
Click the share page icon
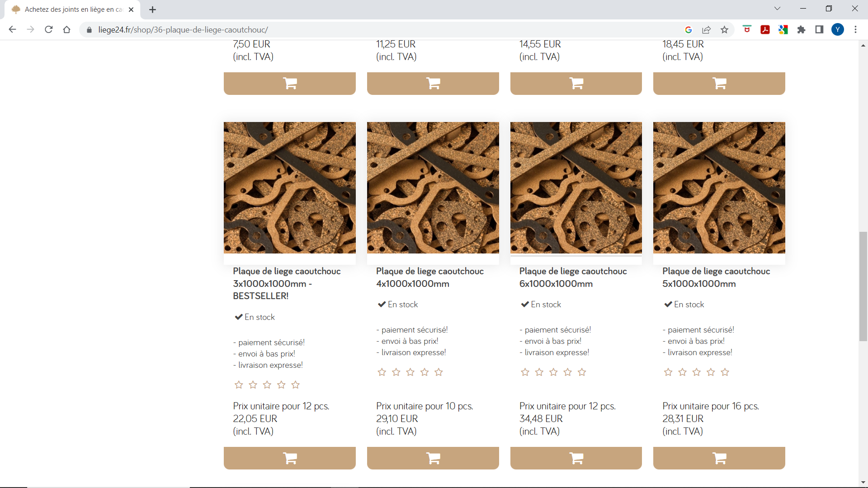click(x=706, y=30)
